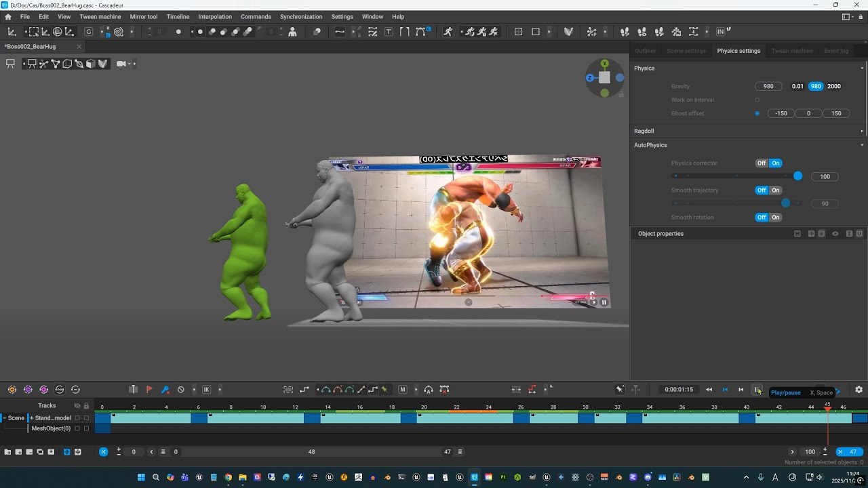This screenshot has height=488, width=868.
Task: Click the single square viewport layout icon
Action: (536, 32)
